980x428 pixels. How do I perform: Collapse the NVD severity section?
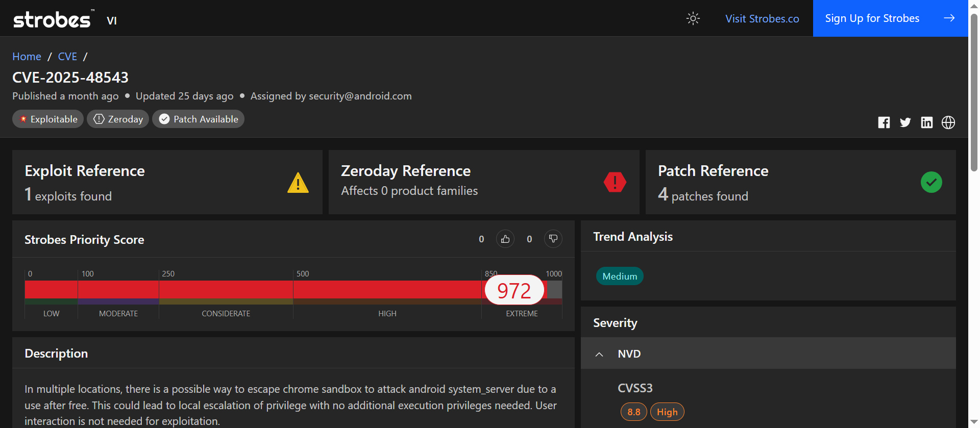(600, 354)
